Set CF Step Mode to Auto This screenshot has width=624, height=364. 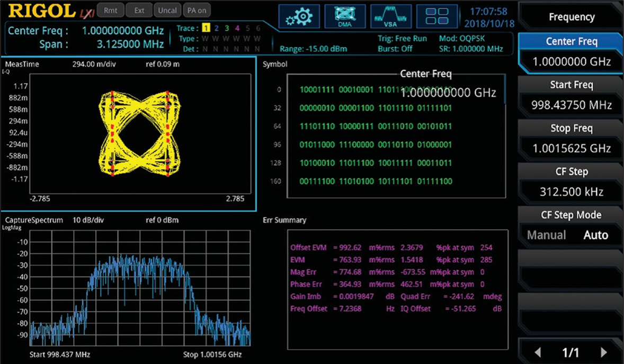(596, 235)
